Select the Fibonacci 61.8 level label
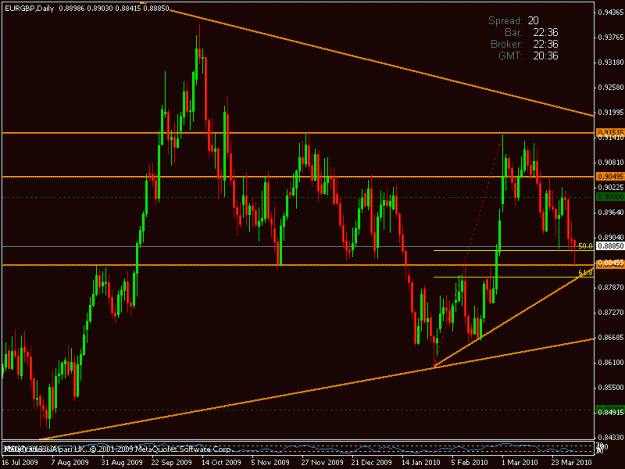 (x=585, y=273)
